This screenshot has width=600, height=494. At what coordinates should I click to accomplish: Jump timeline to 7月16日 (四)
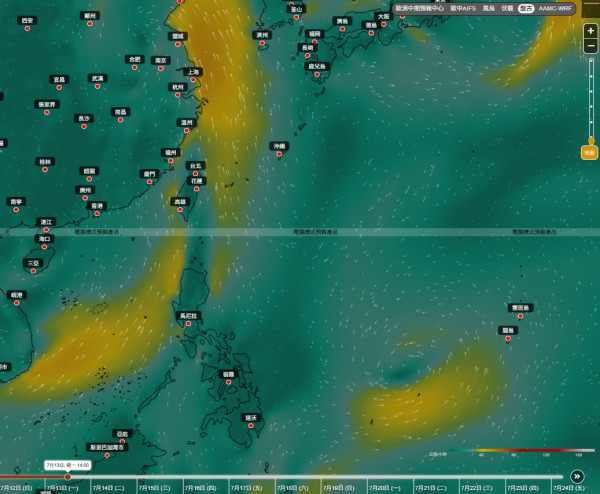(201, 488)
